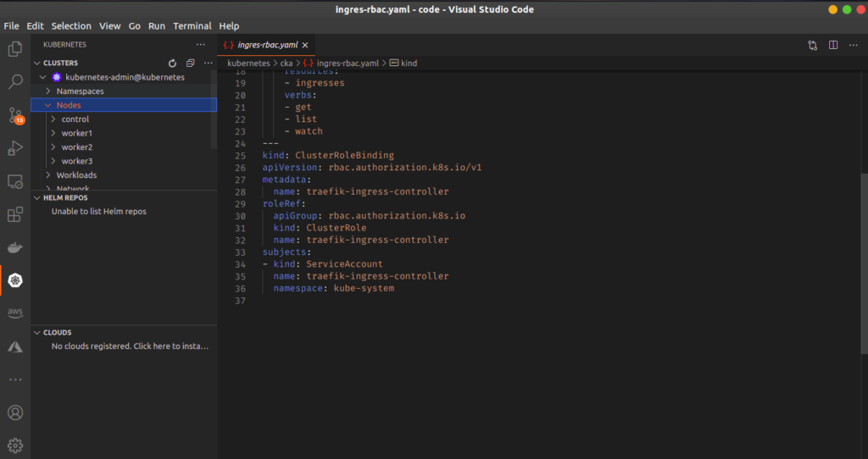868x459 pixels.
Task: Close the ingres-rbac.yaml tab
Action: coord(305,46)
